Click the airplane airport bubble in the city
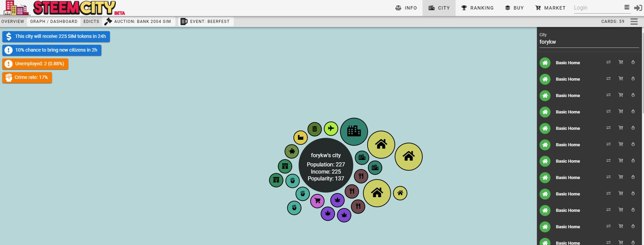644x245 pixels. click(331, 129)
